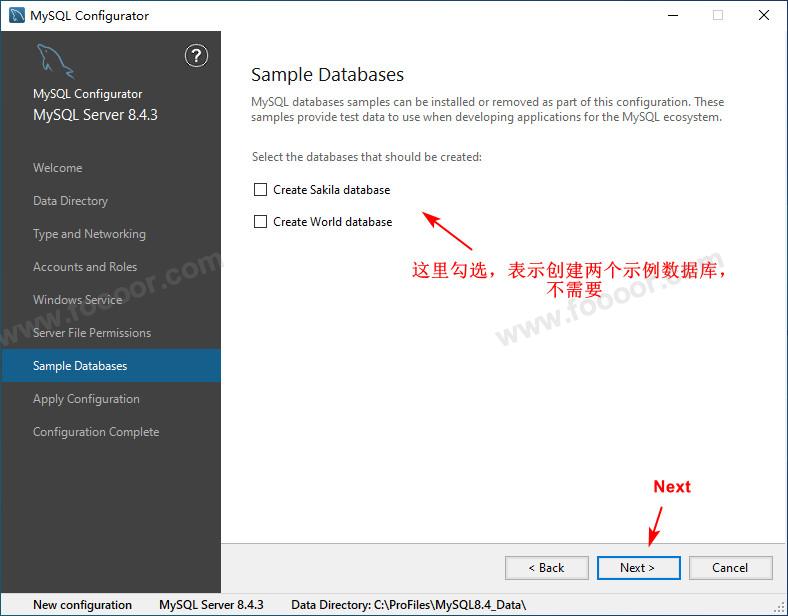Go to the Windows Service step
788x616 pixels.
pos(77,300)
